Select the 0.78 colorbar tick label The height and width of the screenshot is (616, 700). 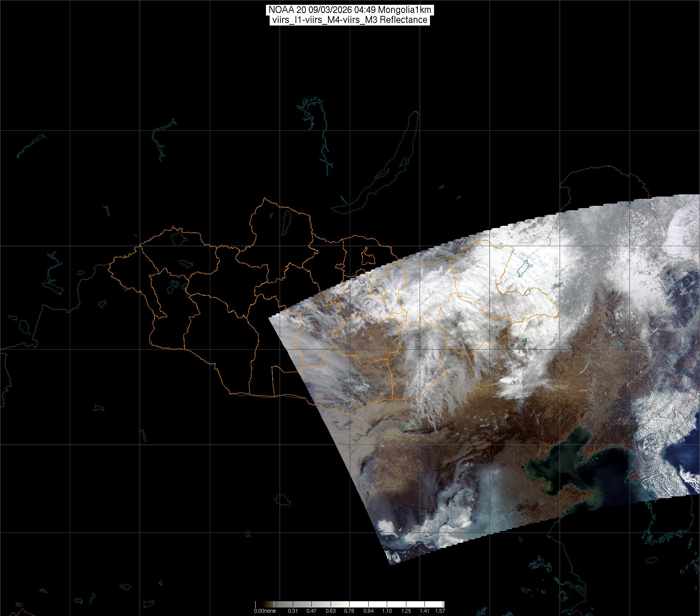tap(349, 611)
